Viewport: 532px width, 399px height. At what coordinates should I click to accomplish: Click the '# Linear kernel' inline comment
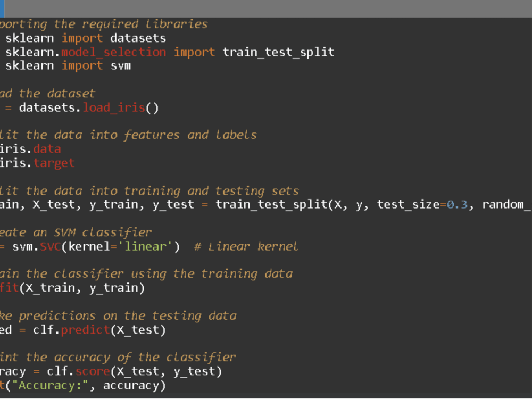(246, 246)
